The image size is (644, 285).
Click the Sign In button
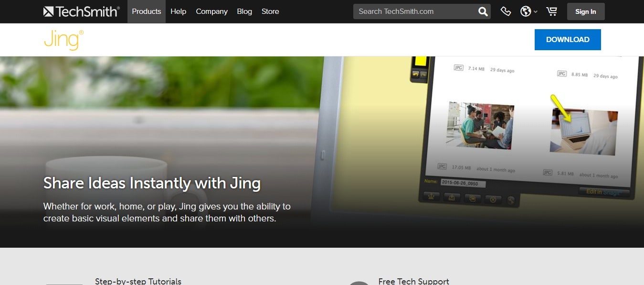(x=586, y=11)
